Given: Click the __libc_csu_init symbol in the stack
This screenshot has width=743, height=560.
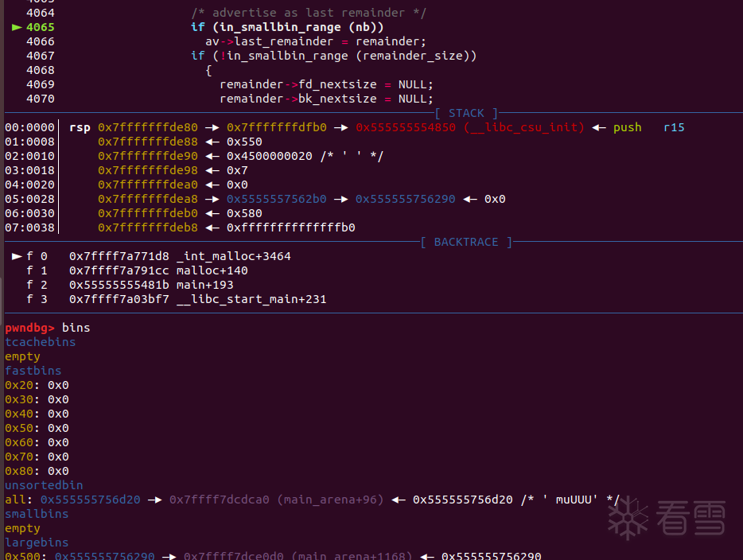Looking at the screenshot, I should coord(523,127).
